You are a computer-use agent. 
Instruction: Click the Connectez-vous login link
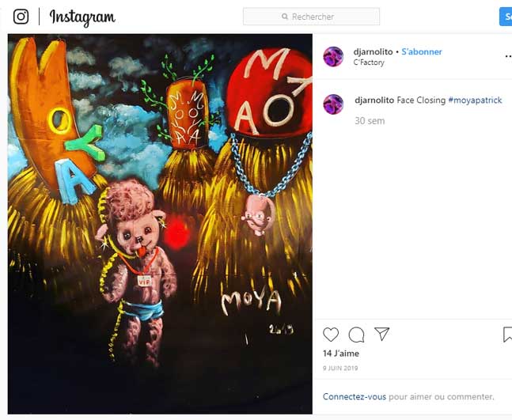354,396
